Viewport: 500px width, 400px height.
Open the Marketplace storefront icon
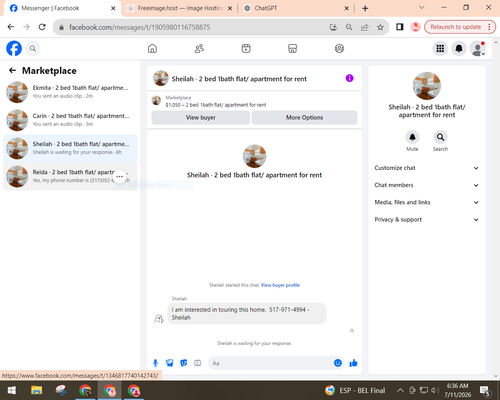[x=292, y=49]
